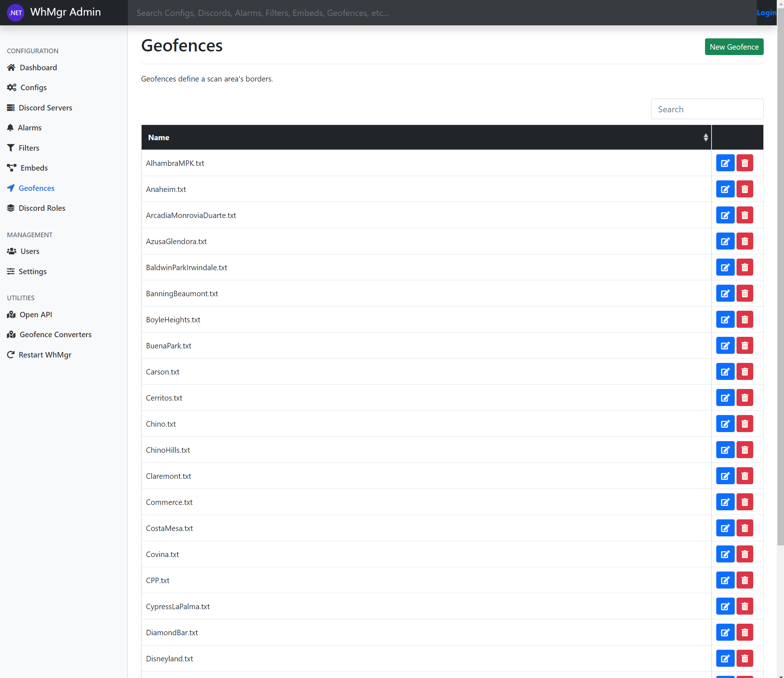784x678 pixels.
Task: Click the Login link
Action: coord(766,12)
